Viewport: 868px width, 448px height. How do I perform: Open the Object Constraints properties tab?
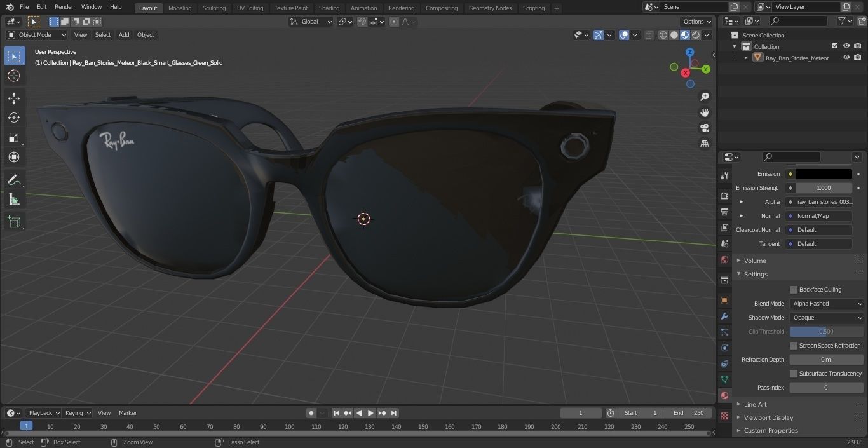[x=724, y=363]
